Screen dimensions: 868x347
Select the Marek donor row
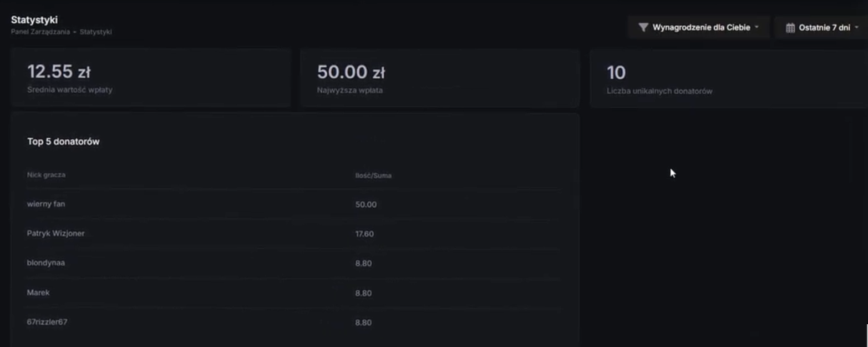click(294, 293)
